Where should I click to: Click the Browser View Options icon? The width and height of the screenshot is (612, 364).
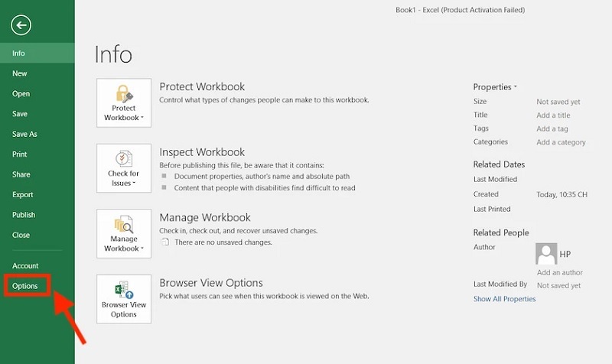(124, 299)
